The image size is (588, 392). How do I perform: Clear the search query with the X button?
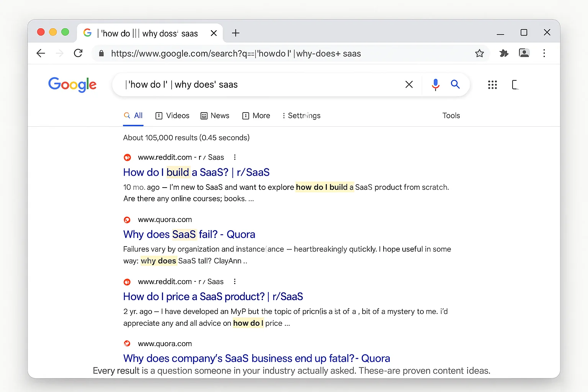[x=409, y=84]
